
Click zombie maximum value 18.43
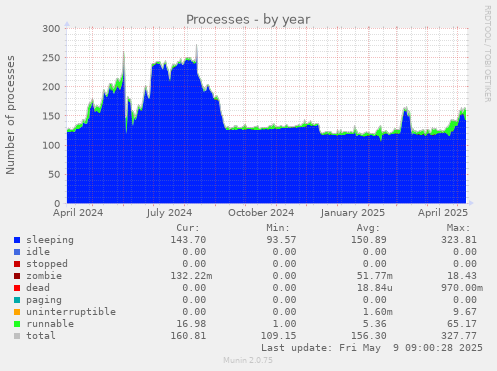[x=462, y=276]
